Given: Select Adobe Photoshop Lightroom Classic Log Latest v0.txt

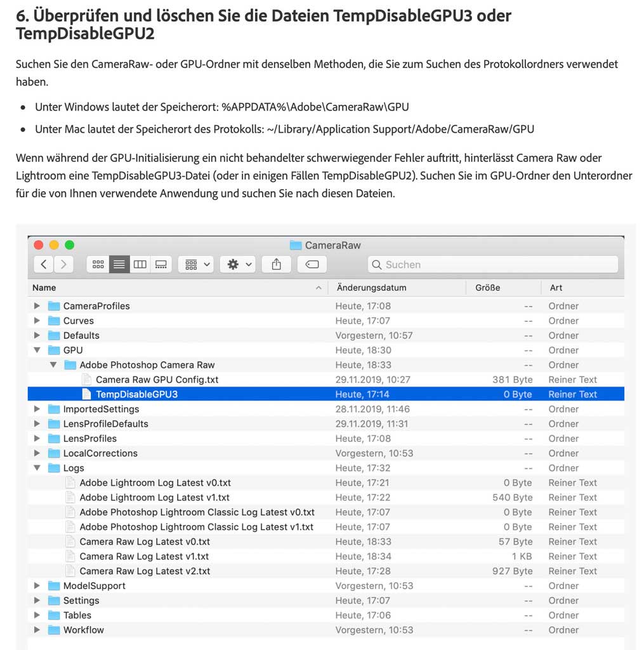Looking at the screenshot, I should 197,512.
